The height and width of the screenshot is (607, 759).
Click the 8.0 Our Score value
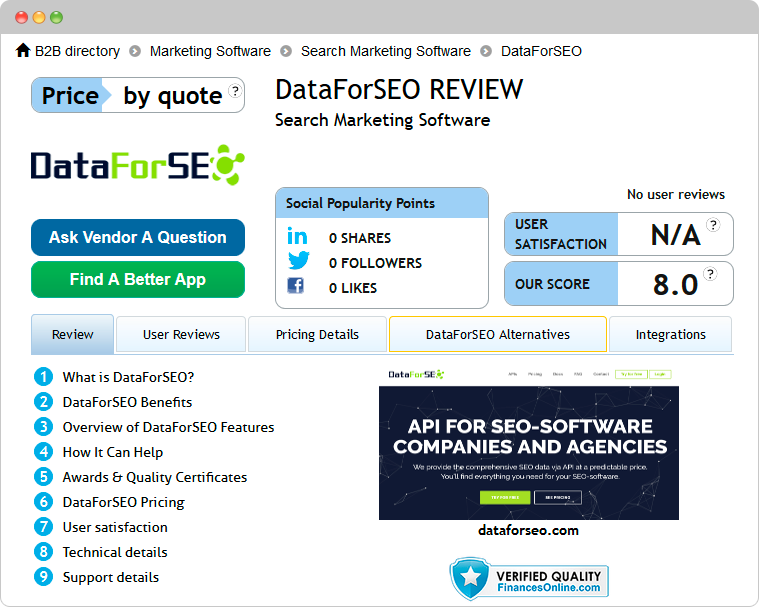675,285
